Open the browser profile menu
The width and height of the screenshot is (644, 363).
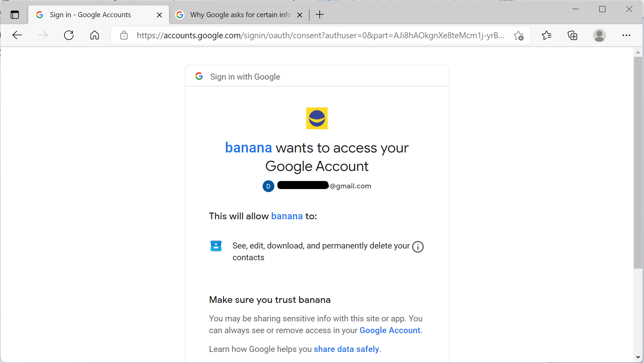pyautogui.click(x=599, y=35)
